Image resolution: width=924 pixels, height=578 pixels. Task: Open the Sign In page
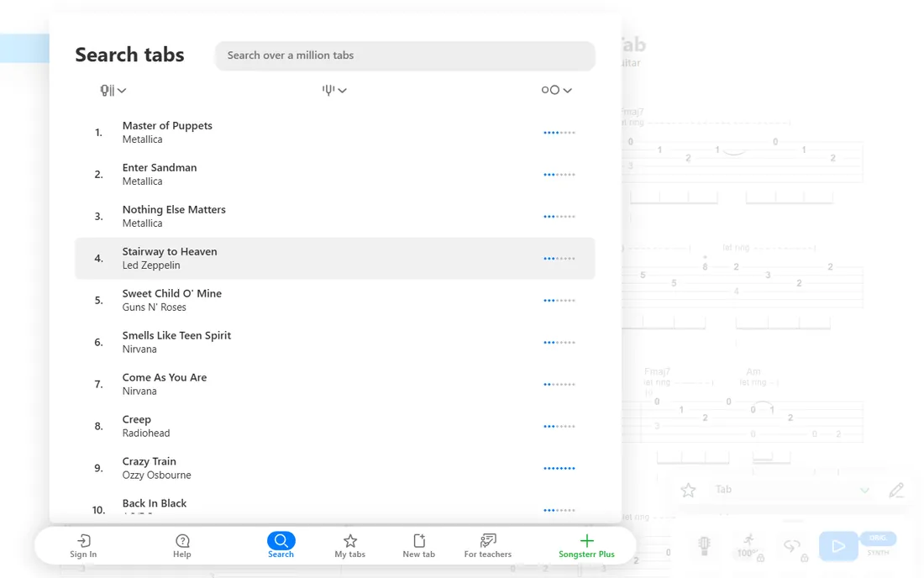point(83,545)
